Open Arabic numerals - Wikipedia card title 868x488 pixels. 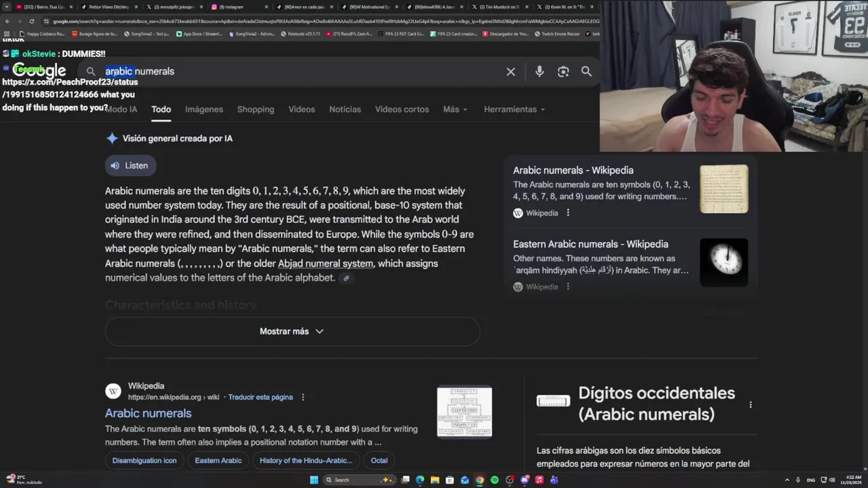coord(573,171)
